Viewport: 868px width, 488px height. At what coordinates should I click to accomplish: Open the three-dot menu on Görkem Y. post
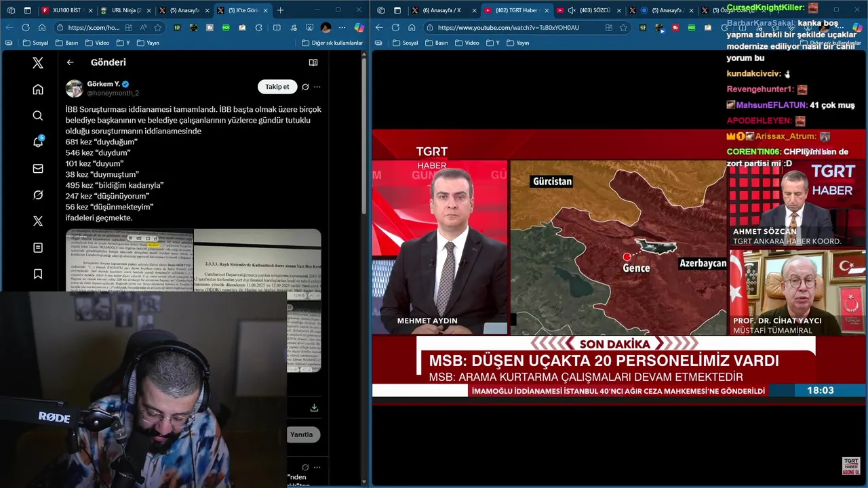click(x=317, y=87)
